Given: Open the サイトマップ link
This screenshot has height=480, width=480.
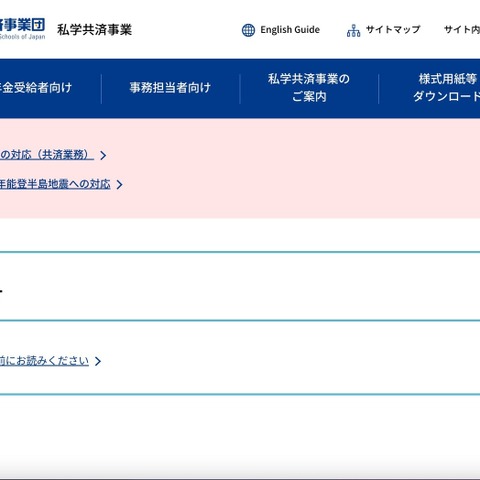Looking at the screenshot, I should point(393,30).
